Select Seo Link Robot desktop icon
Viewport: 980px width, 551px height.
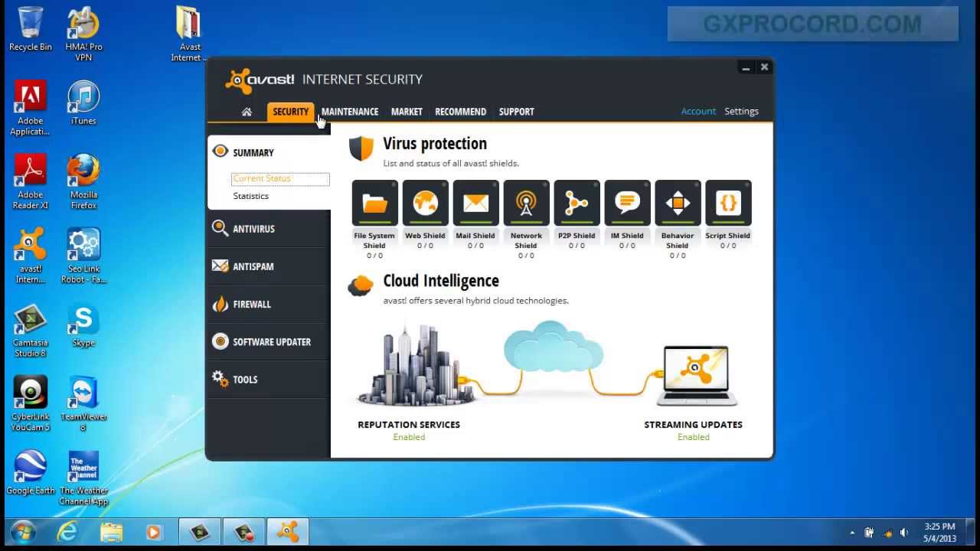[x=83, y=256]
